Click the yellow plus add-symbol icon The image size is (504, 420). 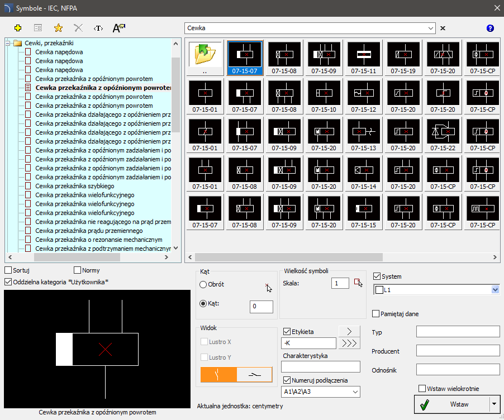click(18, 28)
